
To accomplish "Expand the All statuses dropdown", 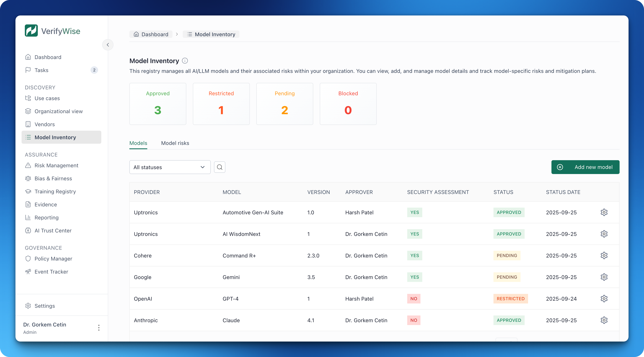I will click(x=170, y=167).
